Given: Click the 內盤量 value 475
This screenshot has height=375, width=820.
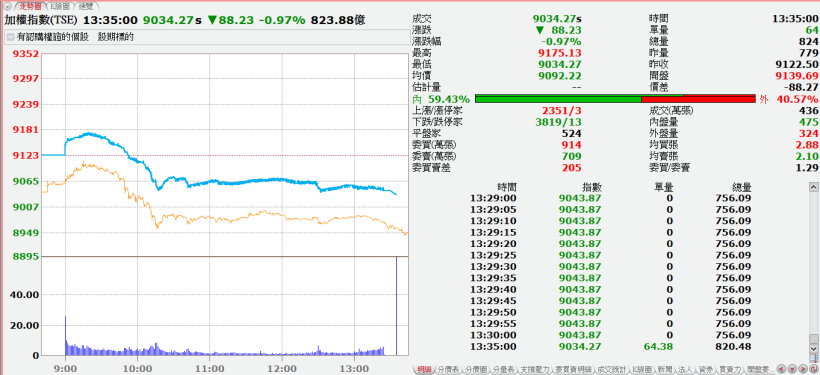Looking at the screenshot, I should [x=808, y=122].
